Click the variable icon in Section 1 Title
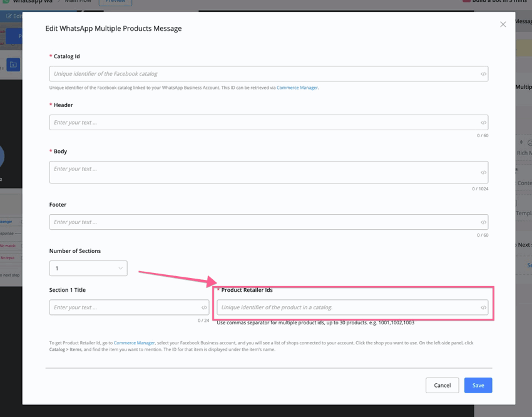 pos(204,307)
